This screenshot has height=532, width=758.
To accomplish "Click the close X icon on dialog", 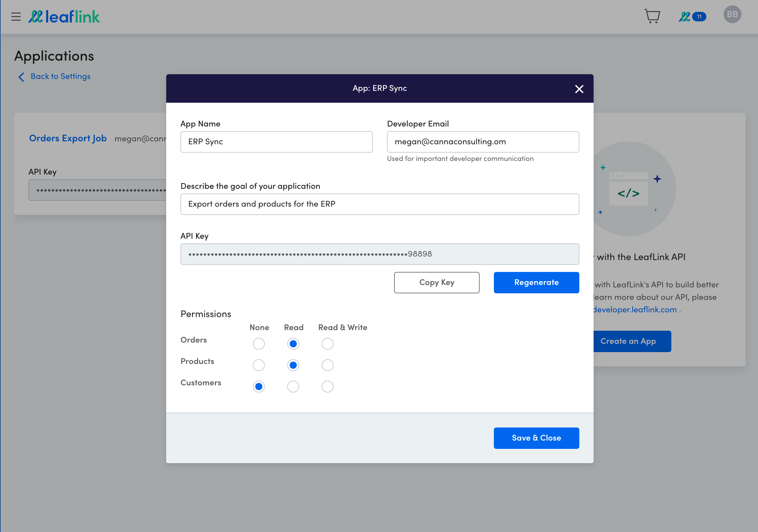I will [x=579, y=89].
